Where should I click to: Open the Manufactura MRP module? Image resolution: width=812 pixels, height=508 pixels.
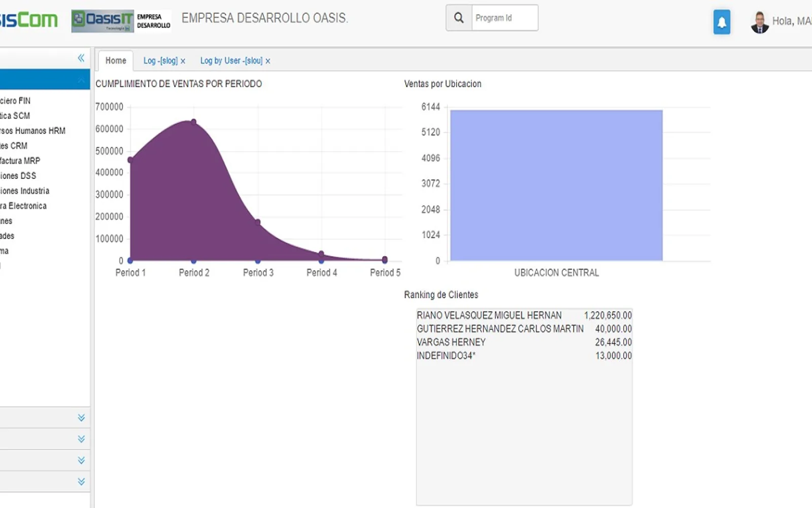click(x=20, y=161)
